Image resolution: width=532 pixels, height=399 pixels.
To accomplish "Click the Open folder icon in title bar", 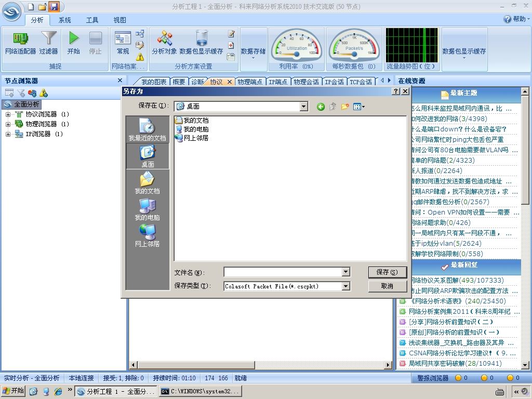I will (43, 6).
